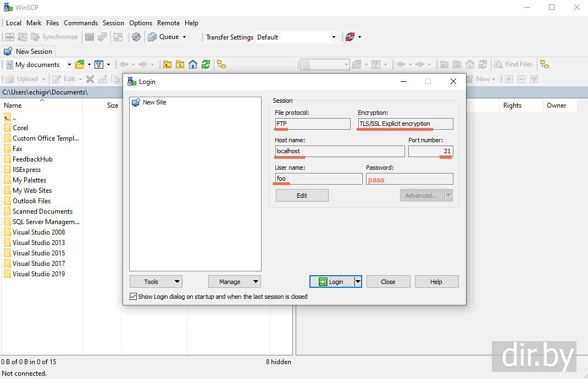Click the Preferences gear icon in toolbar
This screenshot has height=379, width=588.
coord(136,37)
